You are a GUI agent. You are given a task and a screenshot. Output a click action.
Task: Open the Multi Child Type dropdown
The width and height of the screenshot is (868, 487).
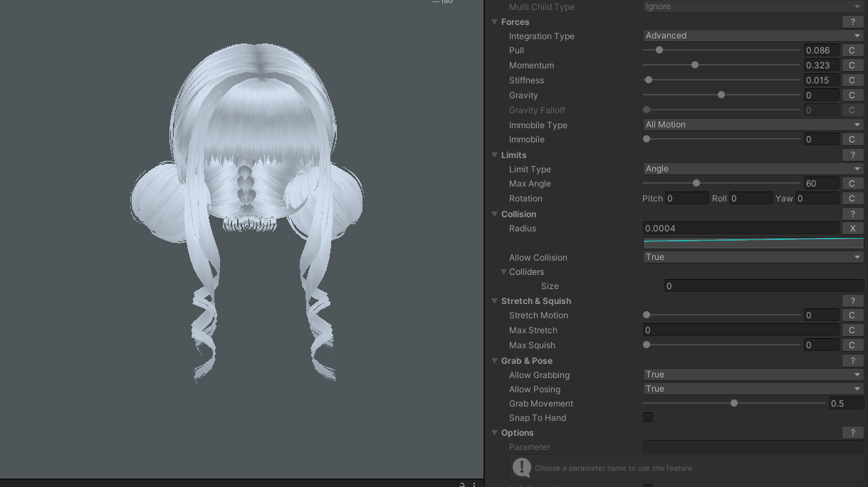point(753,6)
